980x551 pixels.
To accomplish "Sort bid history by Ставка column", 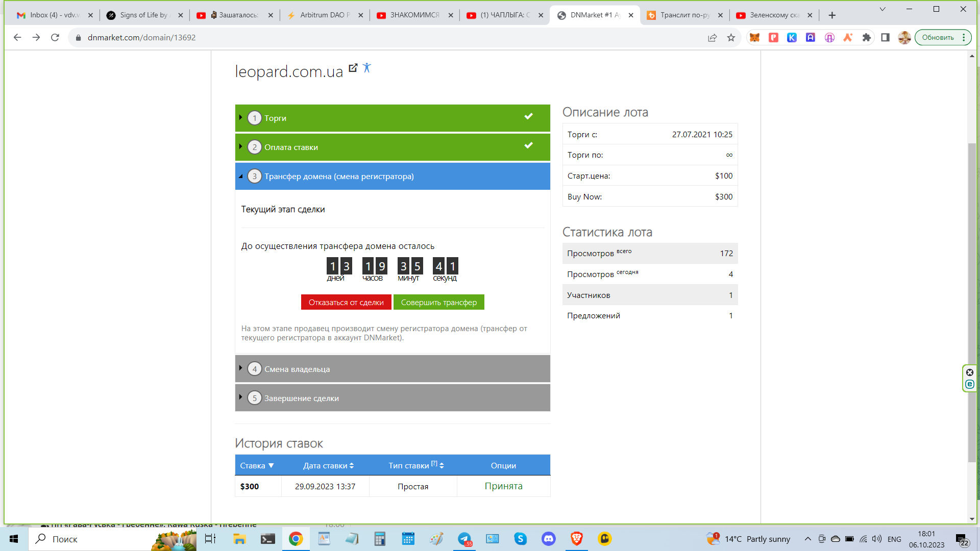I will (257, 465).
